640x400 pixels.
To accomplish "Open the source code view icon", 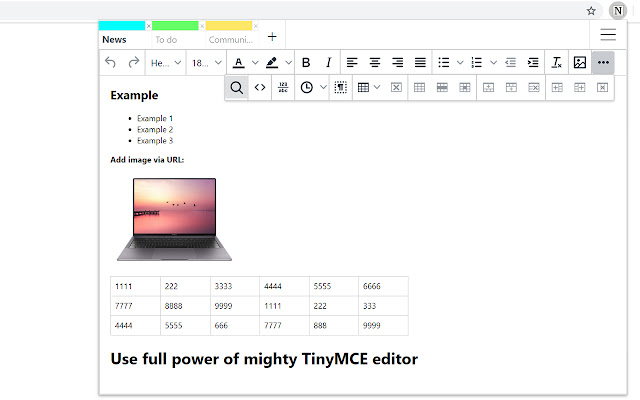I will tap(260, 87).
